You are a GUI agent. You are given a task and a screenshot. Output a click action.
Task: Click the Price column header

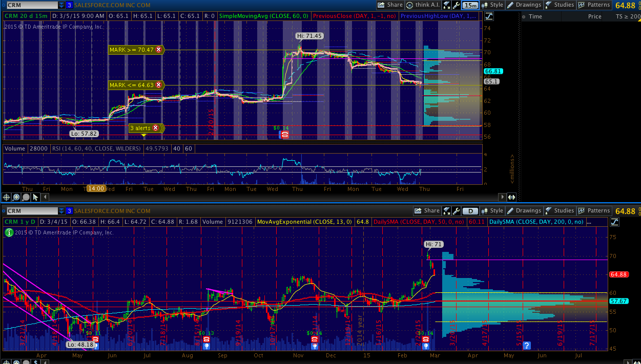click(595, 16)
